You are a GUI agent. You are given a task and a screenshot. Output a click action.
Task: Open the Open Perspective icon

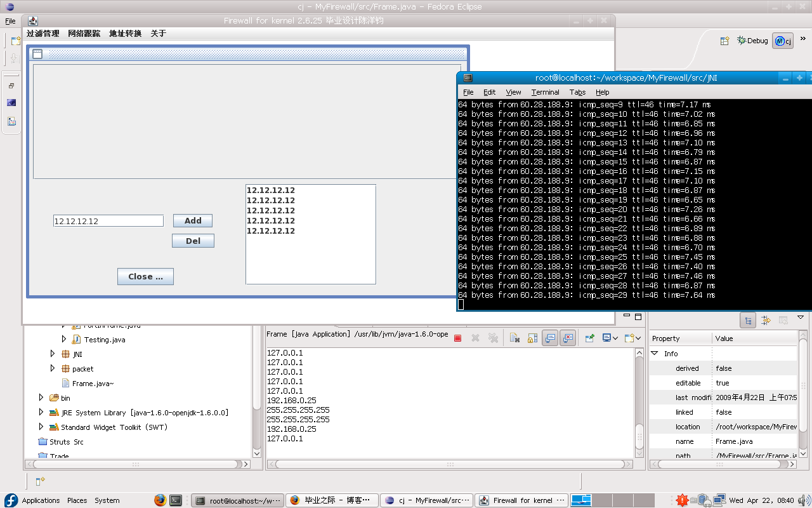[x=724, y=41]
